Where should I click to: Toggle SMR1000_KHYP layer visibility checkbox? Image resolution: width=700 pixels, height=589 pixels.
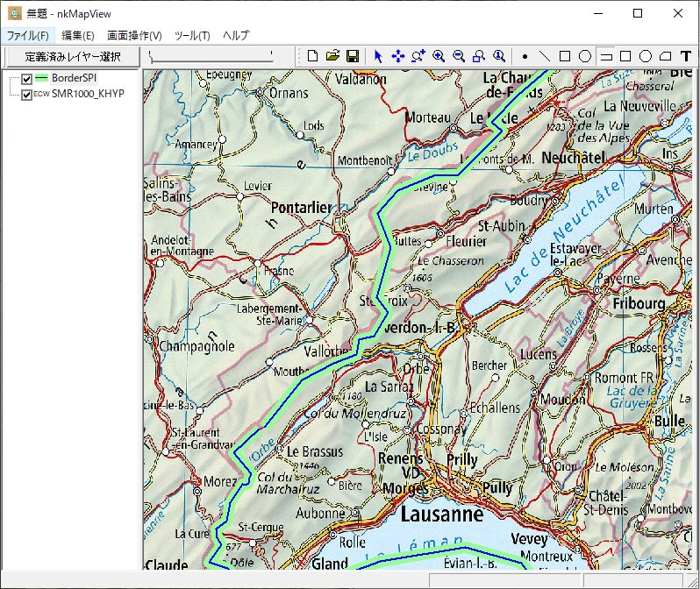(26, 94)
